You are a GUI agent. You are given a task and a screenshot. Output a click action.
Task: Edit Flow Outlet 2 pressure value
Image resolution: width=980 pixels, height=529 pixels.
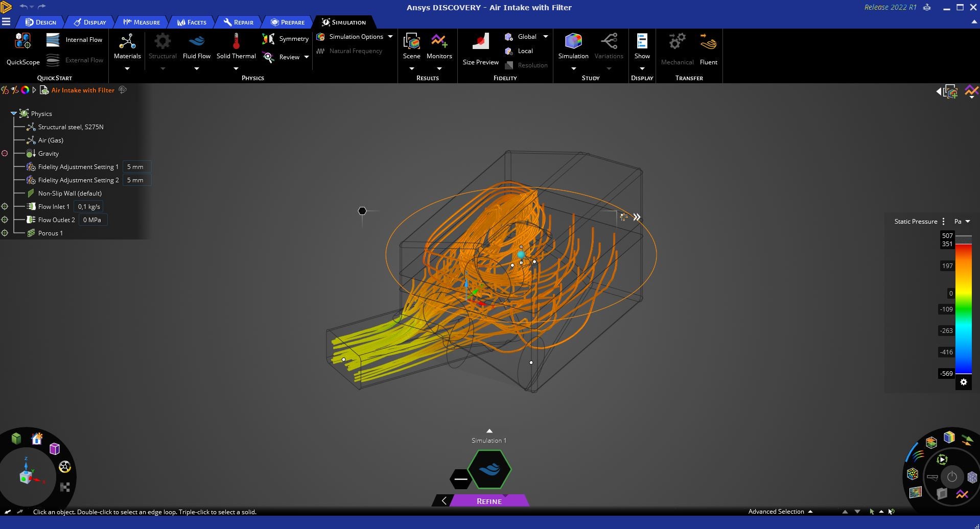click(92, 220)
